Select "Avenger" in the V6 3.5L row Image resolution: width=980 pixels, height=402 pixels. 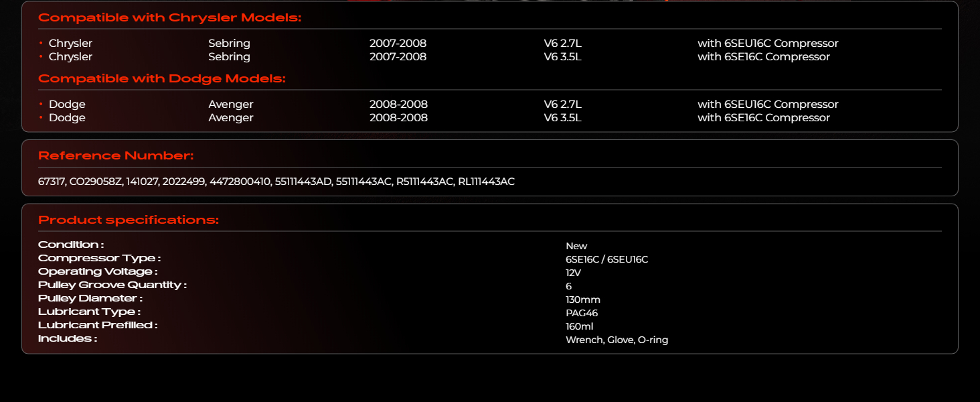click(231, 118)
